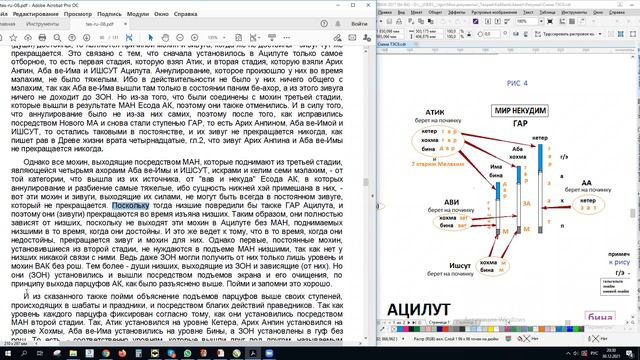Select the Схема ТЭС.cdr document tab

pyautogui.click(x=391, y=44)
